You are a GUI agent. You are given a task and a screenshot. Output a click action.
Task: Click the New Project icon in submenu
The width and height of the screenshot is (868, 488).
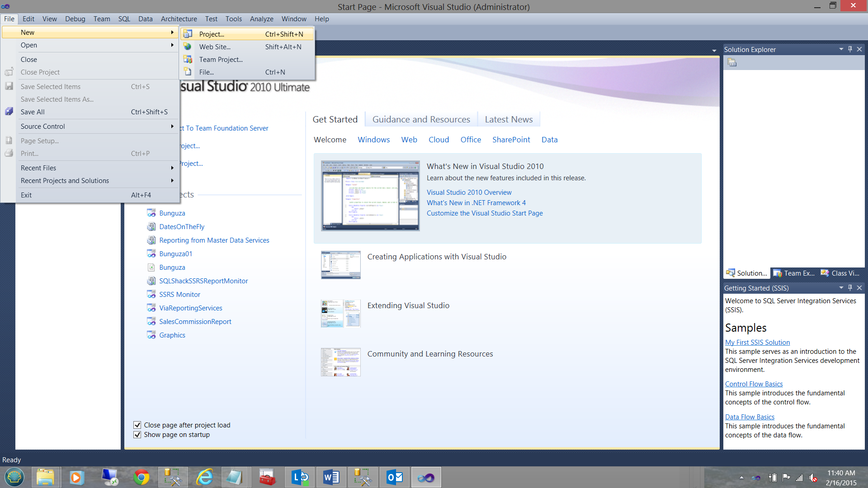click(x=188, y=34)
